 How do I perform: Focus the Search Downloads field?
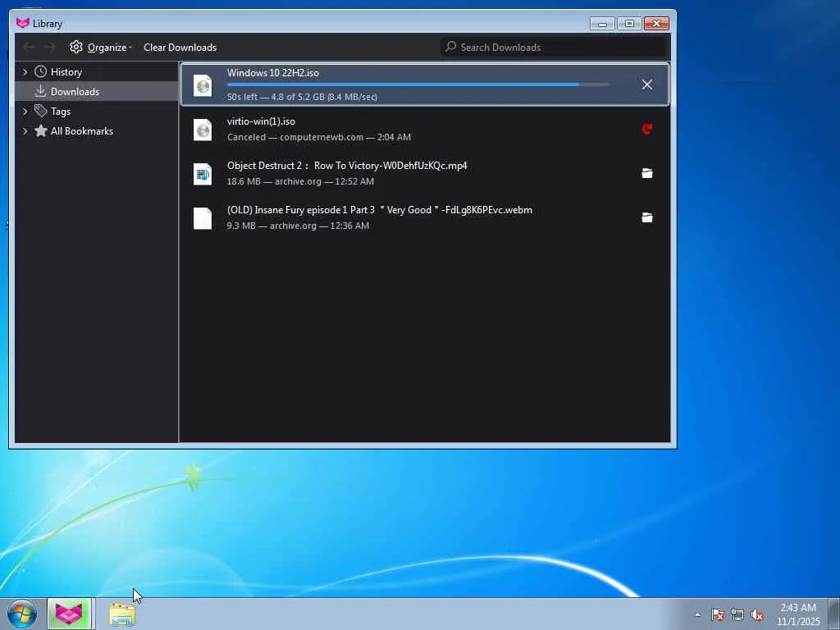(x=554, y=47)
